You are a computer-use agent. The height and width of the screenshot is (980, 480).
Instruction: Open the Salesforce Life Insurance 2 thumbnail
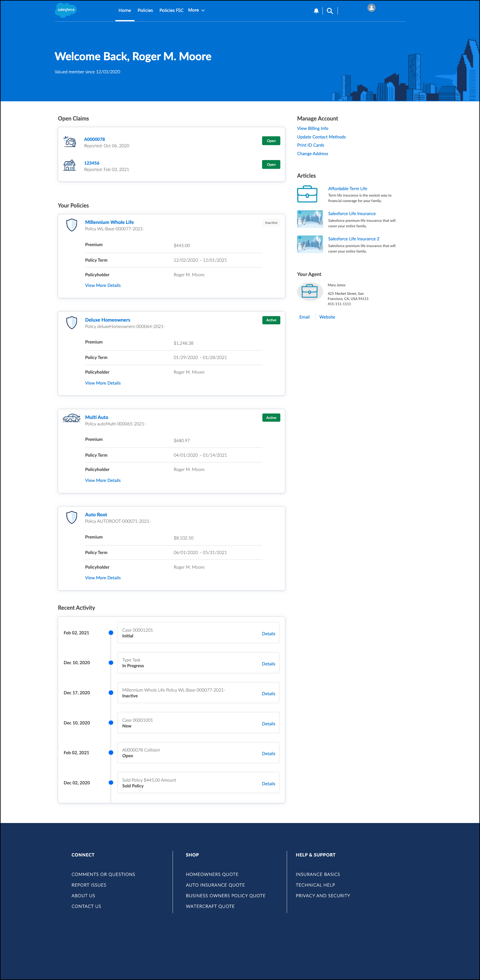(x=310, y=244)
